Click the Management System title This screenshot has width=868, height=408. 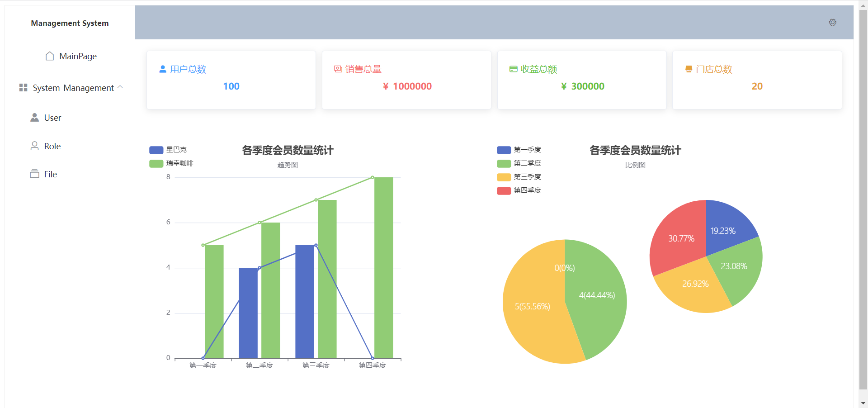[x=70, y=23]
